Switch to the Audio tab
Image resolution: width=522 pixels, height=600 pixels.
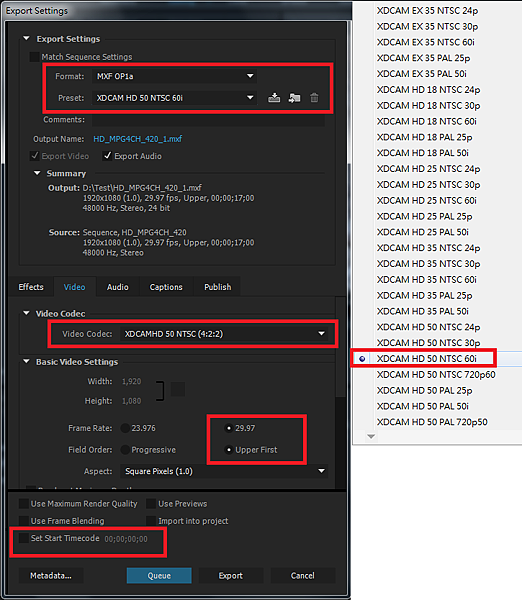117,287
